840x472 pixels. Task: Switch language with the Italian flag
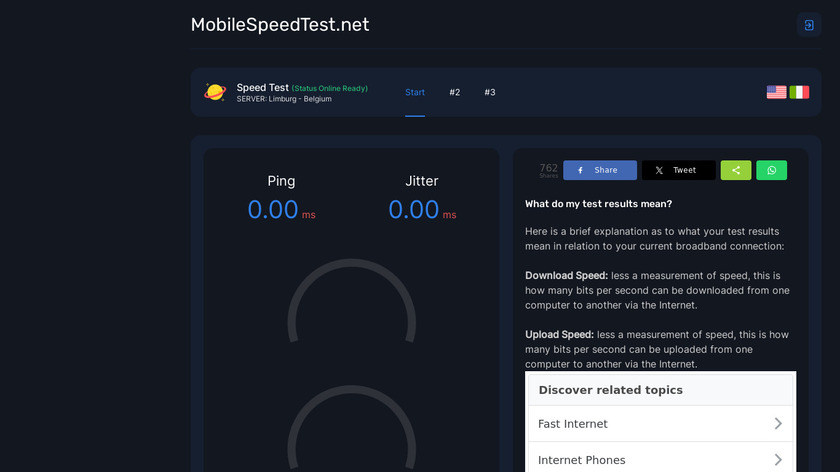point(799,92)
